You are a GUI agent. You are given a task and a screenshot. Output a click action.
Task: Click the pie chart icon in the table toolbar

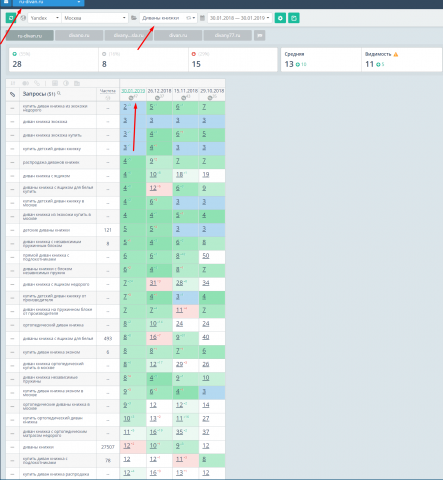pyautogui.click(x=66, y=83)
